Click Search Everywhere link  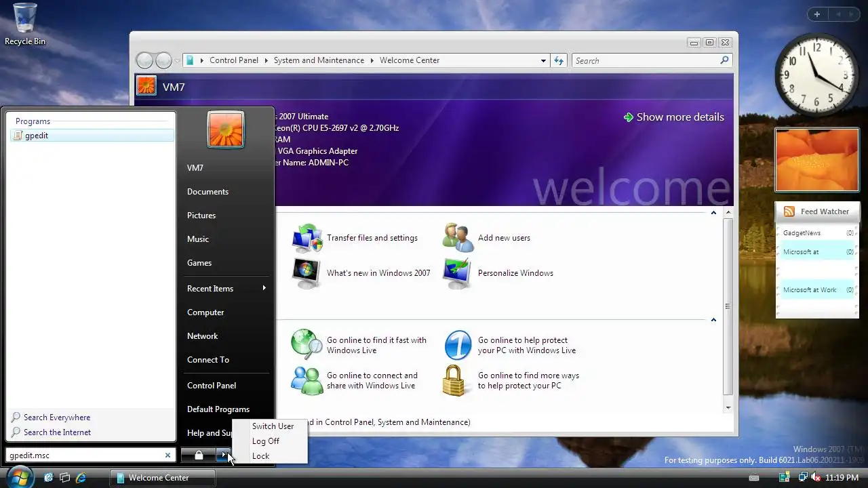[57, 418]
